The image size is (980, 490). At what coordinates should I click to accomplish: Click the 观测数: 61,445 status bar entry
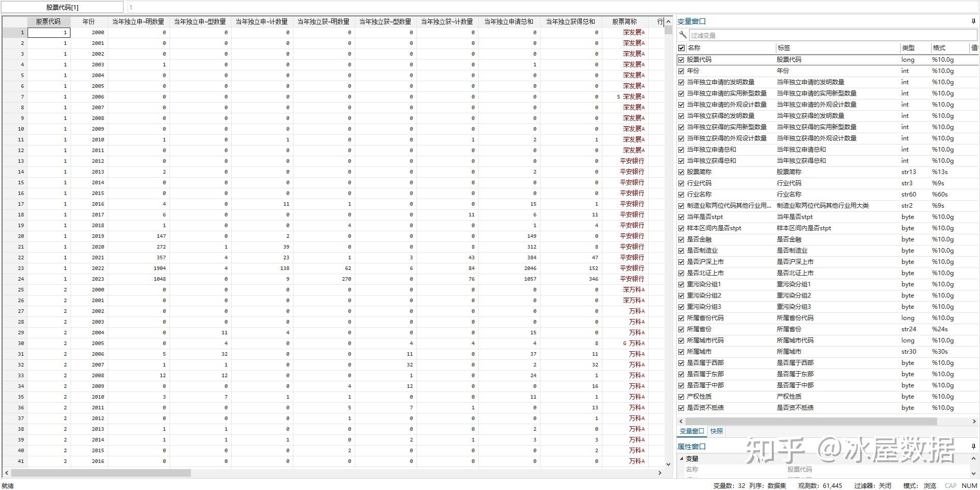point(820,485)
